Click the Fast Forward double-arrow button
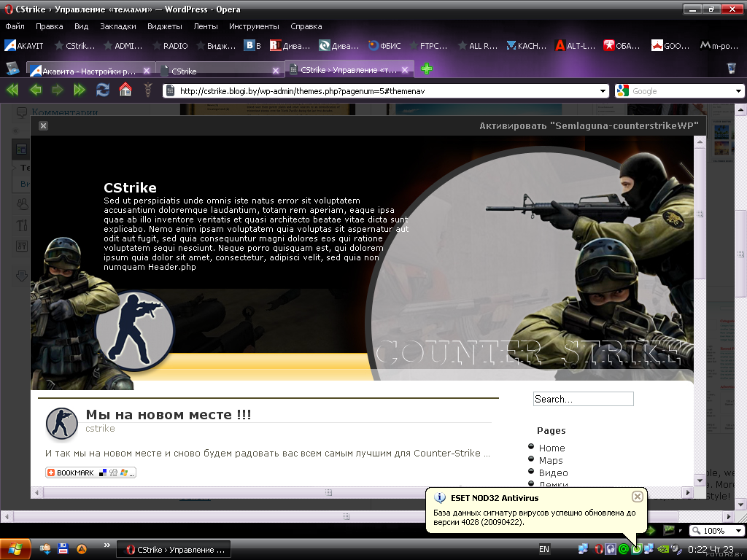The height and width of the screenshot is (560, 747). click(x=80, y=90)
